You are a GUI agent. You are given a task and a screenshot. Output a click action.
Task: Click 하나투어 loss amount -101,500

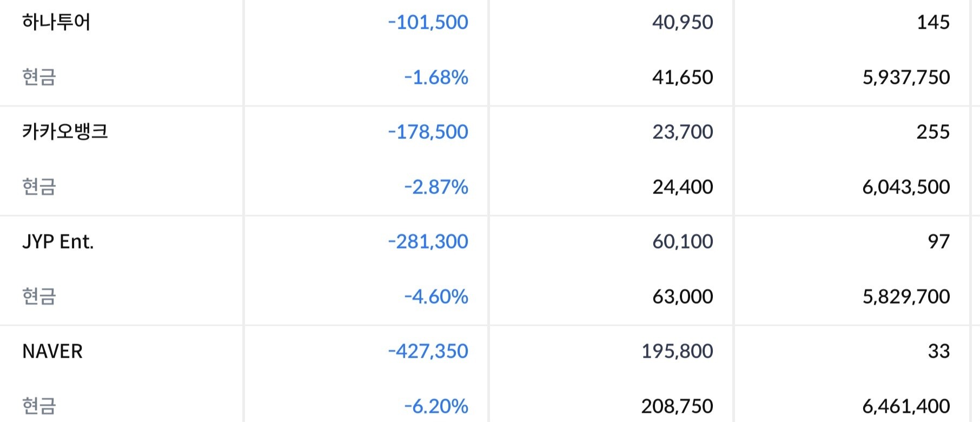(428, 22)
